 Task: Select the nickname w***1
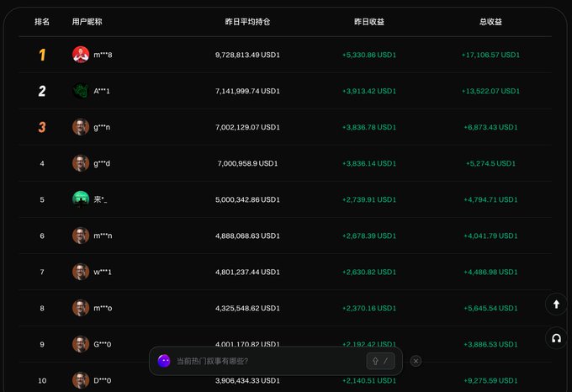click(103, 272)
